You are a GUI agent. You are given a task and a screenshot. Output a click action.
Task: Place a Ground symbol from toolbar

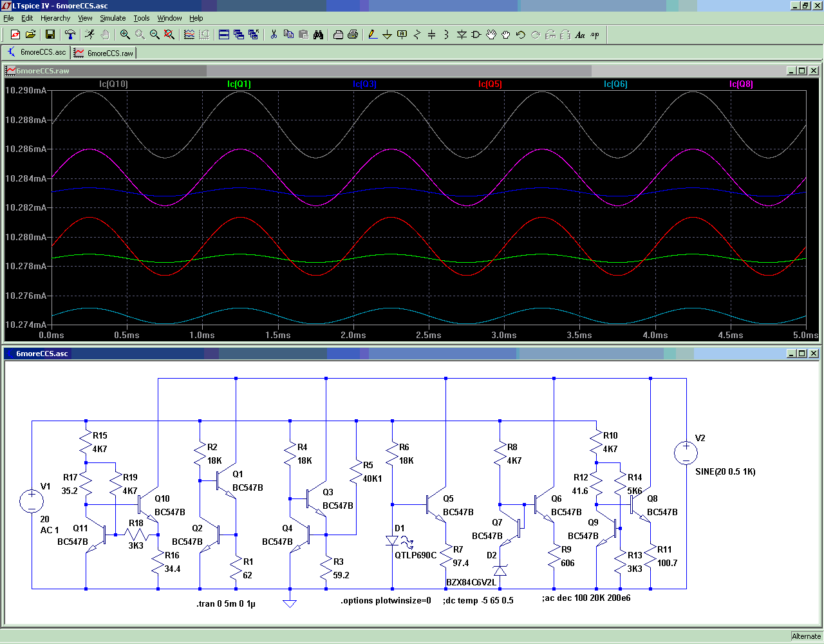388,35
